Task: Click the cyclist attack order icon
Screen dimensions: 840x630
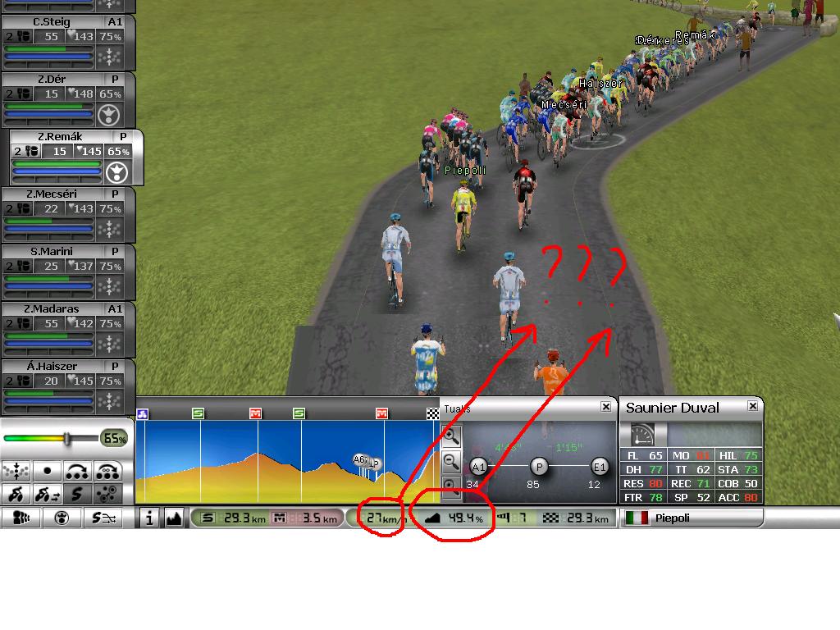Action: pyautogui.click(x=16, y=493)
